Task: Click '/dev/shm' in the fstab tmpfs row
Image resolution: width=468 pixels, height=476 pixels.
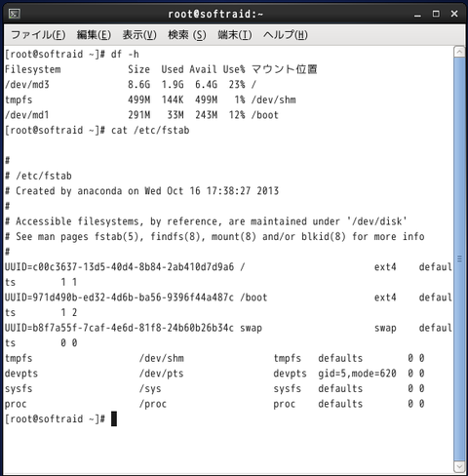Action: coord(162,358)
